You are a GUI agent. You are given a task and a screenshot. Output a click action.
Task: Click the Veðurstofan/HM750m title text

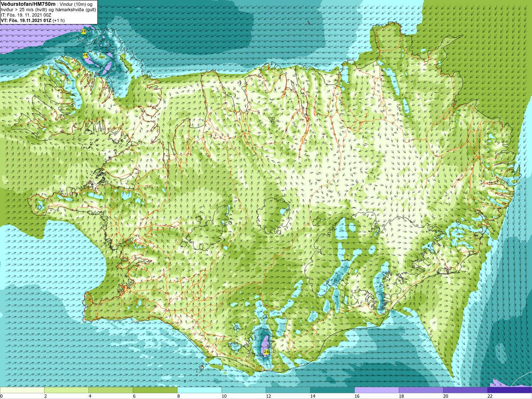pyautogui.click(x=28, y=4)
